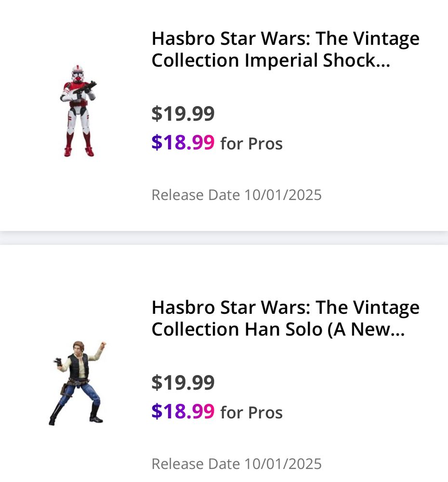Tap the Shock Trooper $18.99 Pro price
Screen dimensions: 448x482
pyautogui.click(x=183, y=142)
